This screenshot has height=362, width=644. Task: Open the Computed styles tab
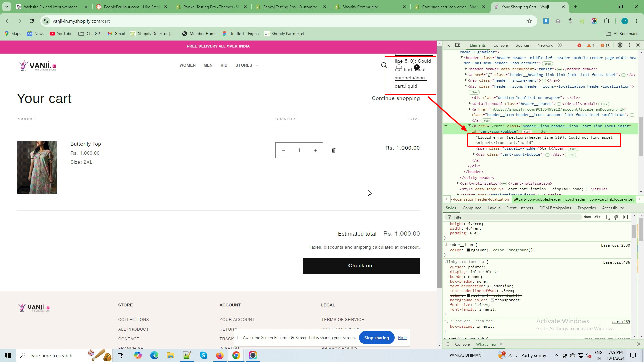(x=472, y=208)
